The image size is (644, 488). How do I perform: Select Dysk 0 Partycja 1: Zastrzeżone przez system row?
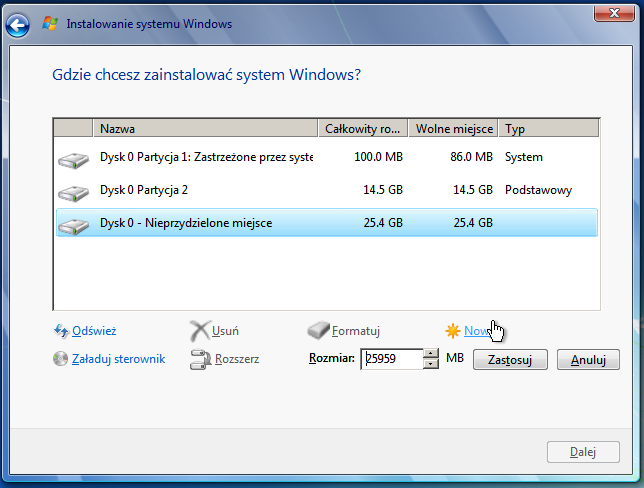point(327,157)
